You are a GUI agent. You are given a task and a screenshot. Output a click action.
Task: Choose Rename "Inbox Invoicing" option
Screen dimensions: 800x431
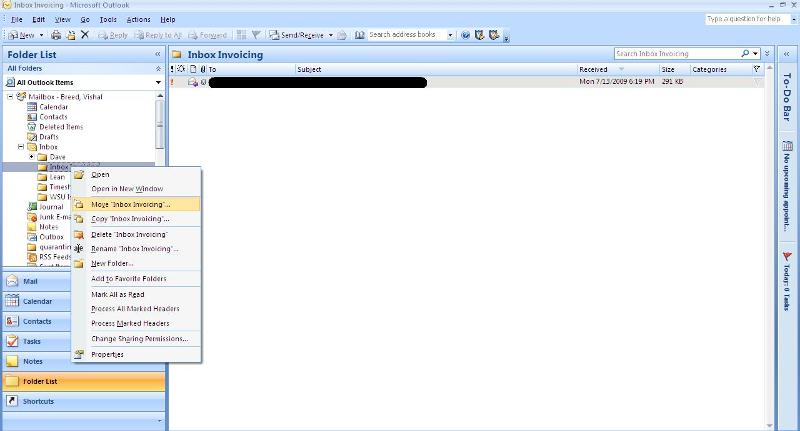click(x=136, y=249)
